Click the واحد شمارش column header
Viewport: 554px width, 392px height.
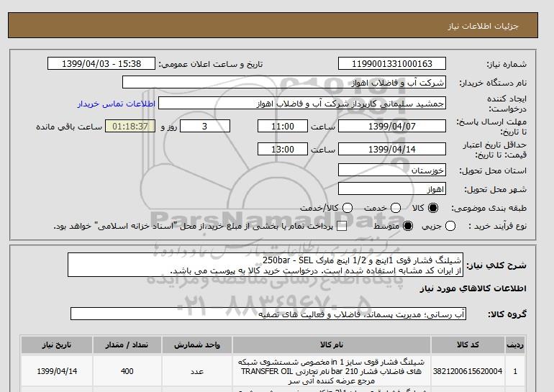pyautogui.click(x=197, y=345)
